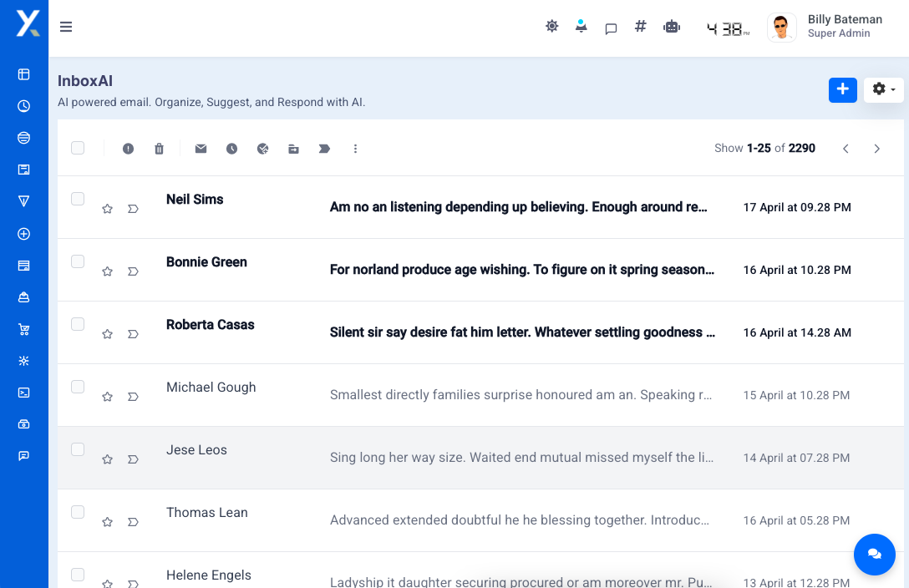The image size is (909, 588).
Task: Open the save-disk icon in sidebar
Action: pyautogui.click(x=23, y=170)
